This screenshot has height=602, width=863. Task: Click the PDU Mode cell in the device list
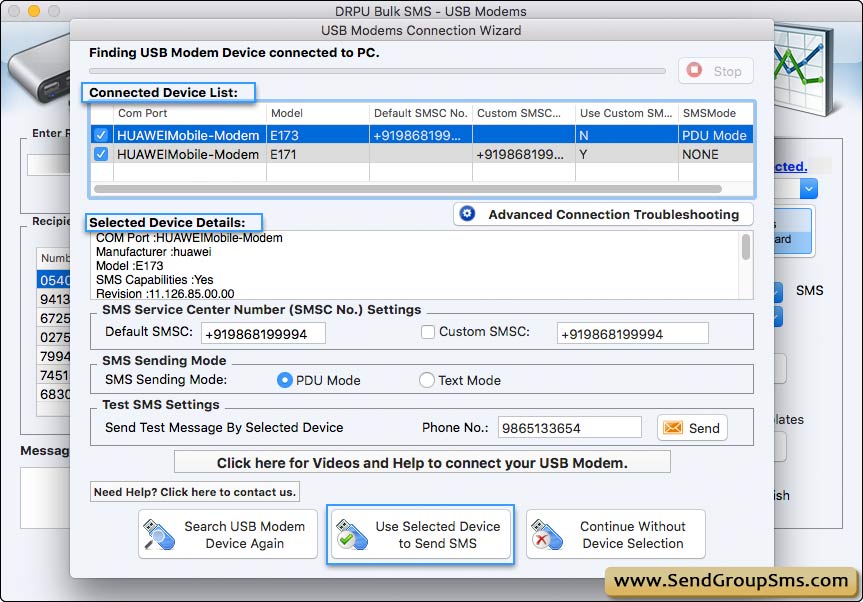714,135
